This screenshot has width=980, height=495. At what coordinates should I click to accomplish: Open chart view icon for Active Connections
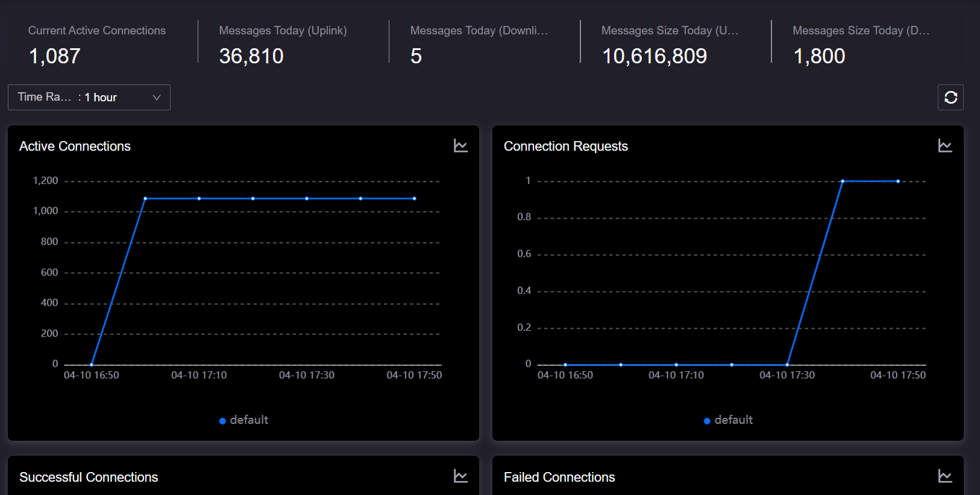[x=460, y=146]
